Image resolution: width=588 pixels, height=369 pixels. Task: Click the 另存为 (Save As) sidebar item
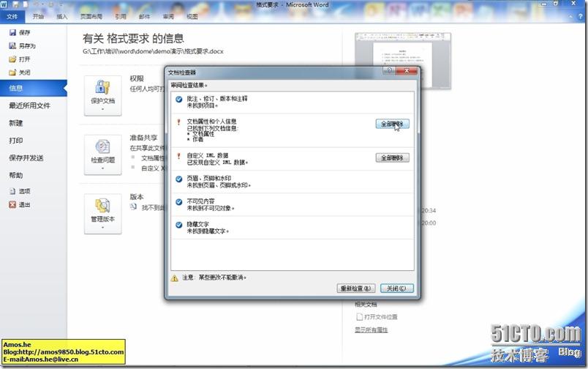23,46
